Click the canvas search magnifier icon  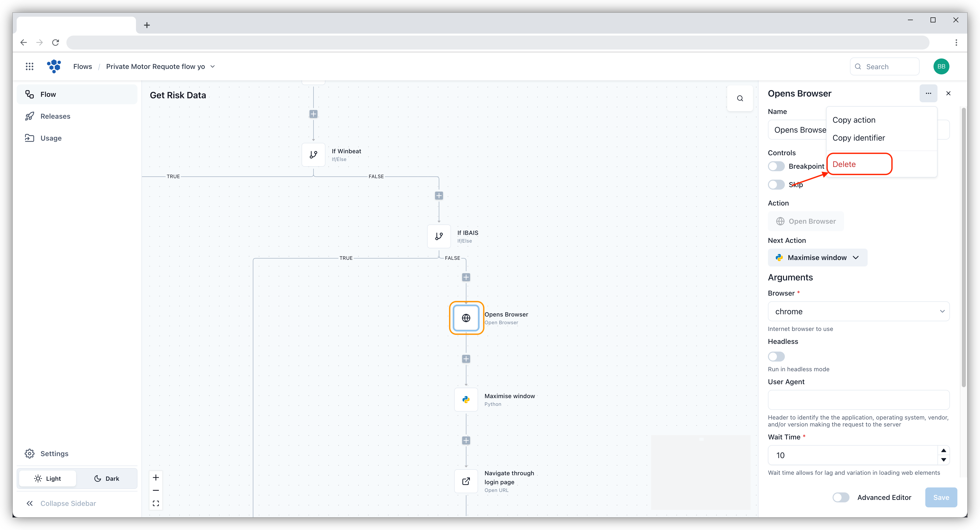(x=740, y=98)
